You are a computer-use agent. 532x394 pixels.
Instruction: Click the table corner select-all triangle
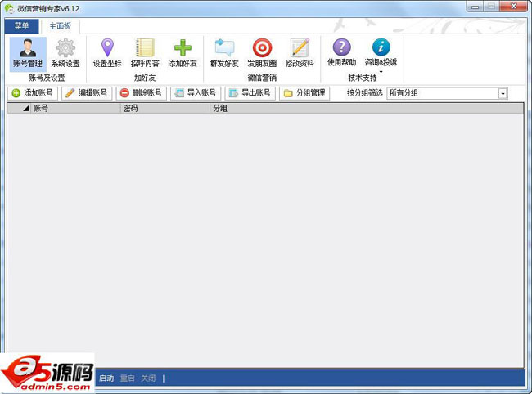(26, 109)
